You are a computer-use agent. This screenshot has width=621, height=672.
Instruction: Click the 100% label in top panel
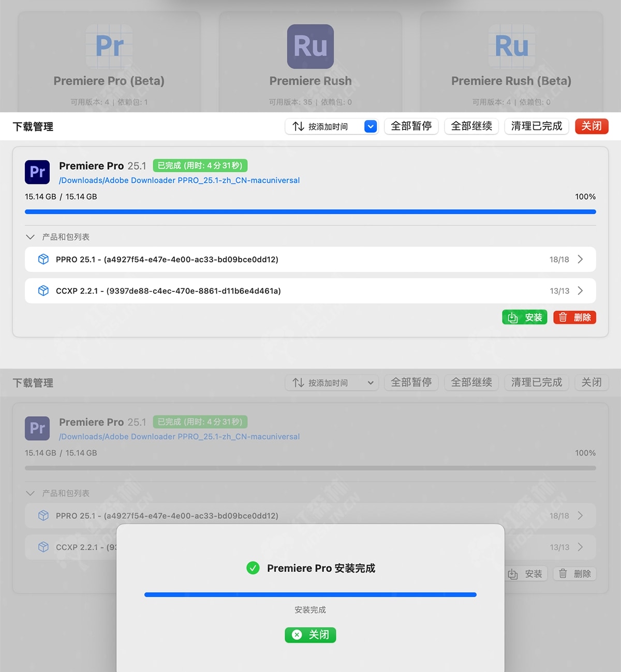click(x=585, y=197)
